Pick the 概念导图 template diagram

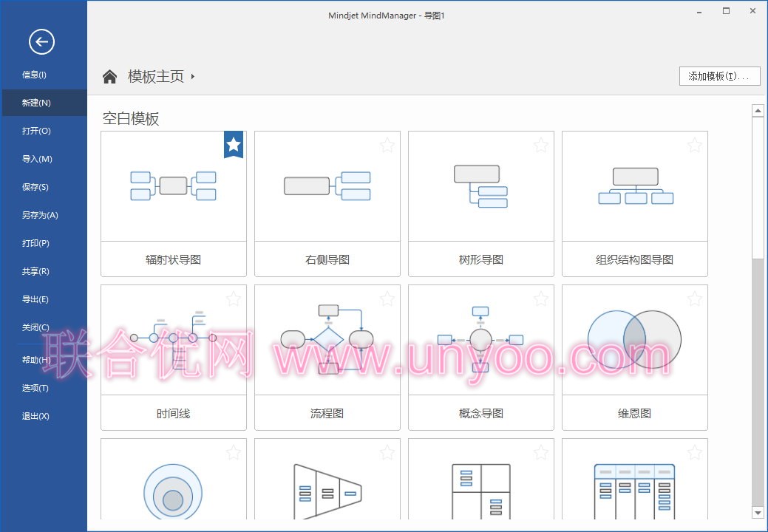coord(481,340)
